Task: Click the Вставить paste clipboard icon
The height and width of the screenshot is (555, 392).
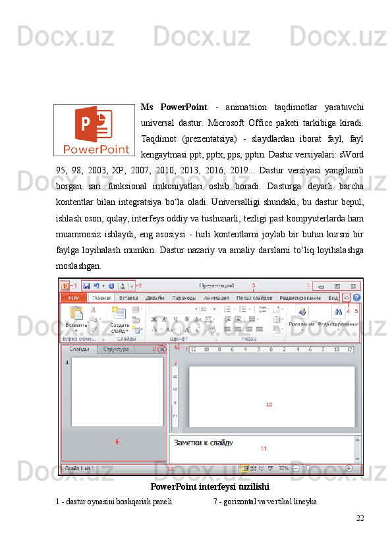Action: (76, 313)
